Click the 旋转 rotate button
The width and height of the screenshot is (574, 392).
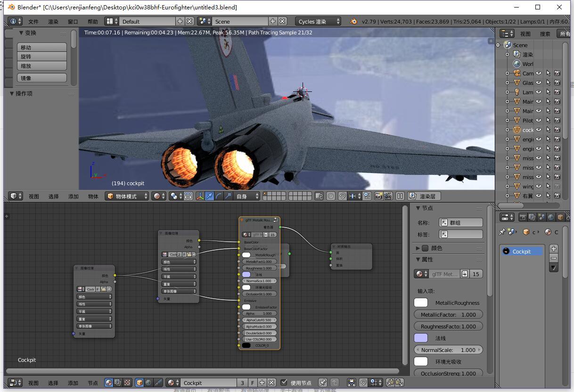[x=42, y=57]
